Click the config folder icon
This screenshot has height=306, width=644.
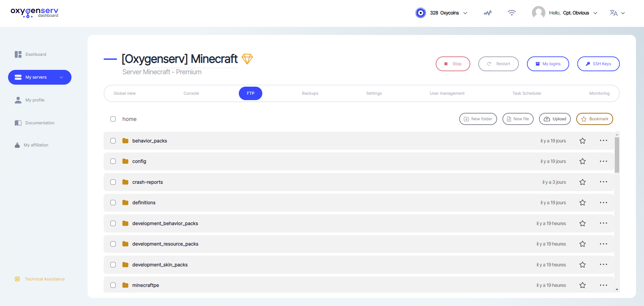pyautogui.click(x=125, y=161)
